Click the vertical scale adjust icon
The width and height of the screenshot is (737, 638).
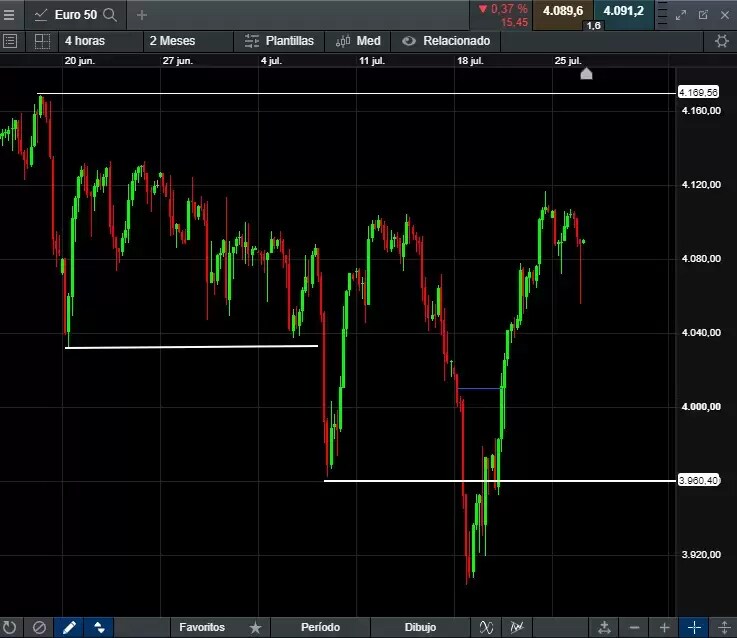724,628
